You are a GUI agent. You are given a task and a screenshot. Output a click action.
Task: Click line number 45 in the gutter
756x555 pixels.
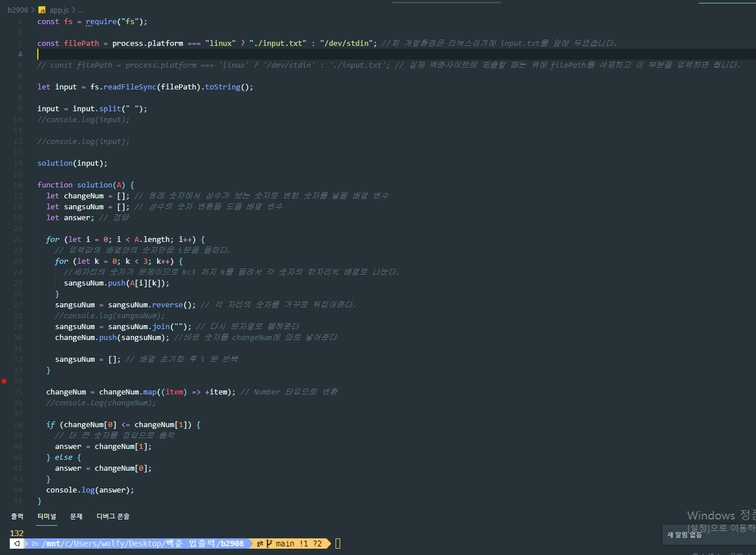(x=18, y=501)
